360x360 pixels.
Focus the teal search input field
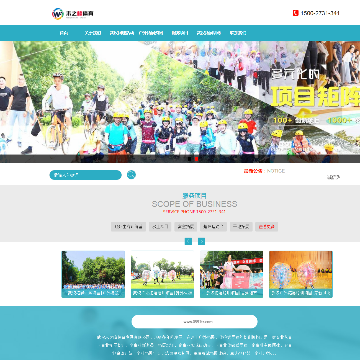86,175
